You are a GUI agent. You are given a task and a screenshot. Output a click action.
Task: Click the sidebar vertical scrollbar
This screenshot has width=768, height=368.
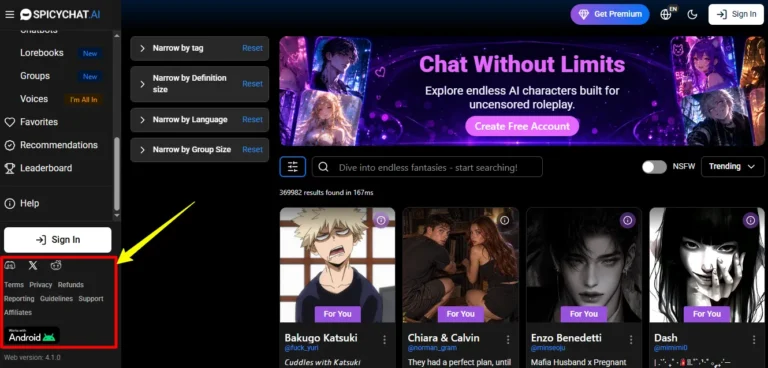pyautogui.click(x=117, y=173)
